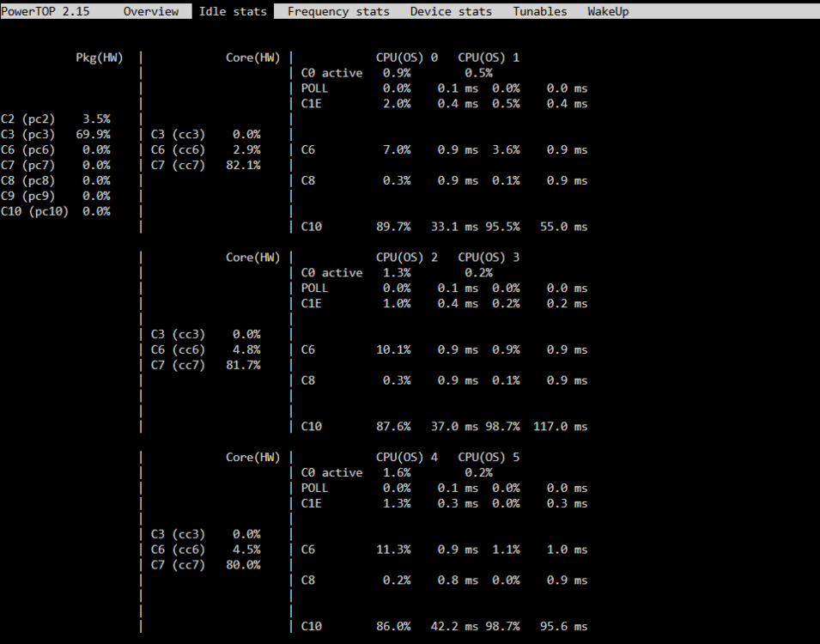
Task: Click the 4.8% cc6 core value
Action: click(x=246, y=350)
